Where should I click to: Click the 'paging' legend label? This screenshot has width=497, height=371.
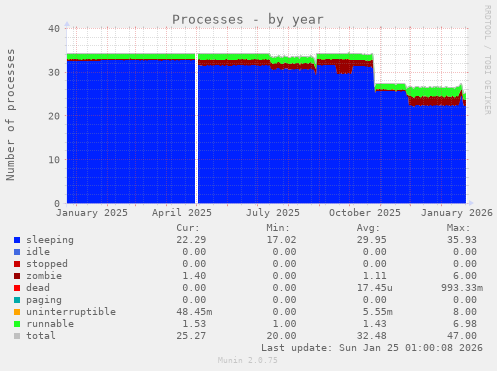point(44,300)
